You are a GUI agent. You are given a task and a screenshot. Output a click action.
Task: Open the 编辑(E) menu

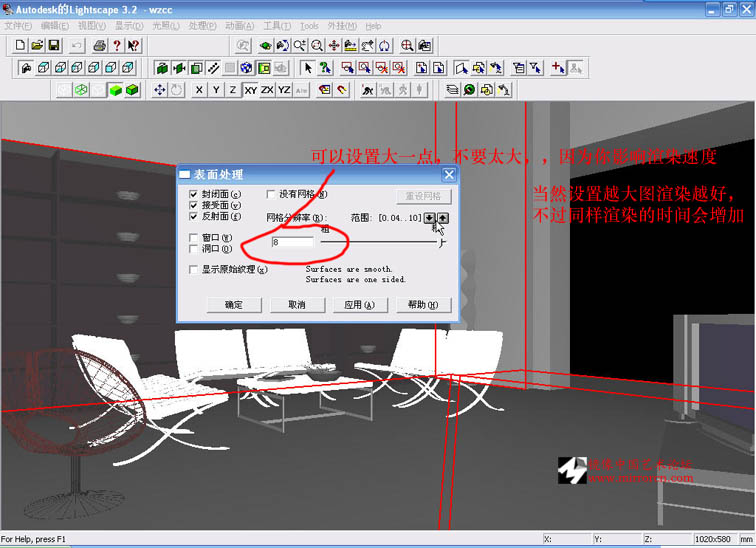pos(54,26)
